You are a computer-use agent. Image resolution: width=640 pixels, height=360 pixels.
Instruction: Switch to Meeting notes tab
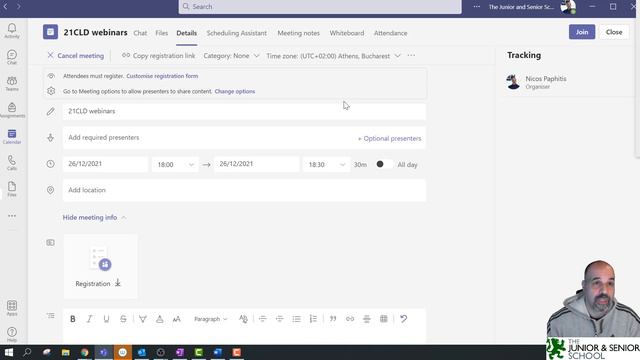click(298, 33)
